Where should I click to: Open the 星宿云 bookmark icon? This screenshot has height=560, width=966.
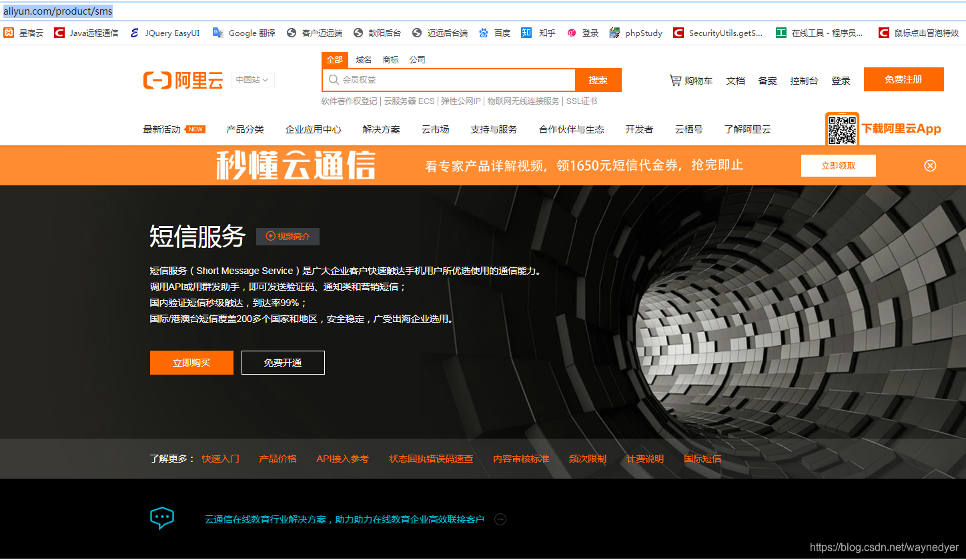click(x=9, y=33)
